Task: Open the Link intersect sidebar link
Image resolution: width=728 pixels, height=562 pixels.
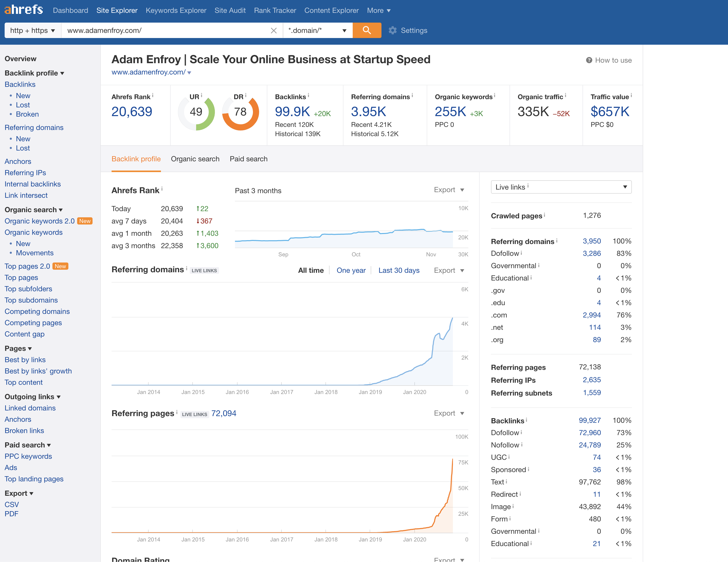Action: coord(26,195)
